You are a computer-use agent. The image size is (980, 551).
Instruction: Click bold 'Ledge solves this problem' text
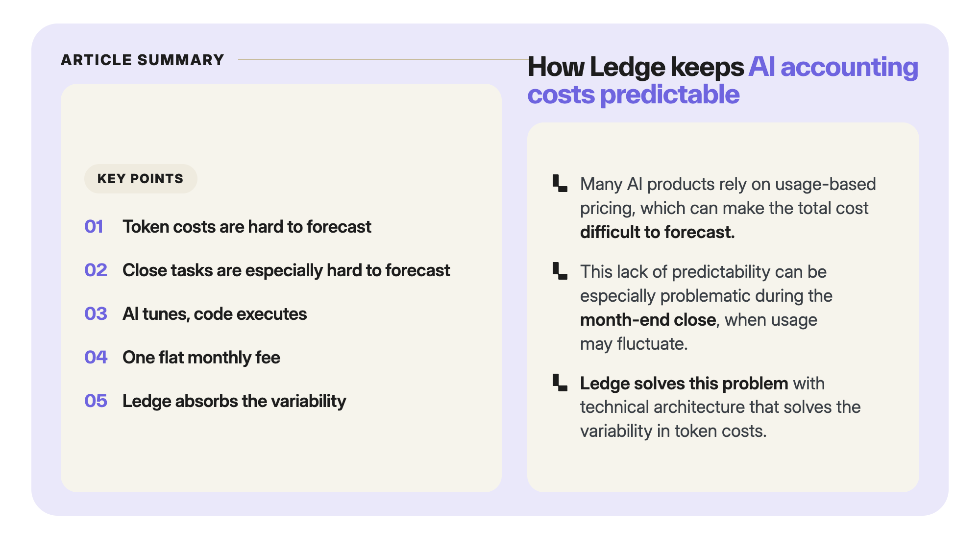pyautogui.click(x=684, y=383)
